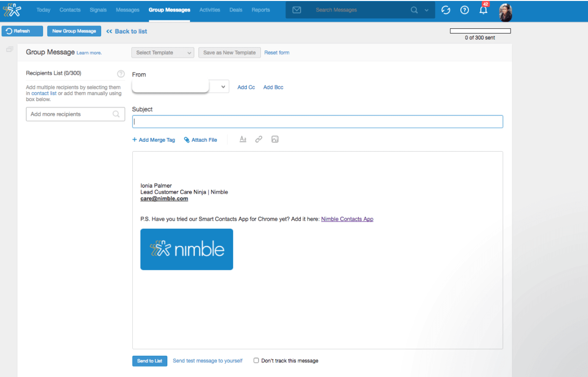Image resolution: width=588 pixels, height=377 pixels.
Task: Click the sent messages progress bar
Action: coord(480,31)
